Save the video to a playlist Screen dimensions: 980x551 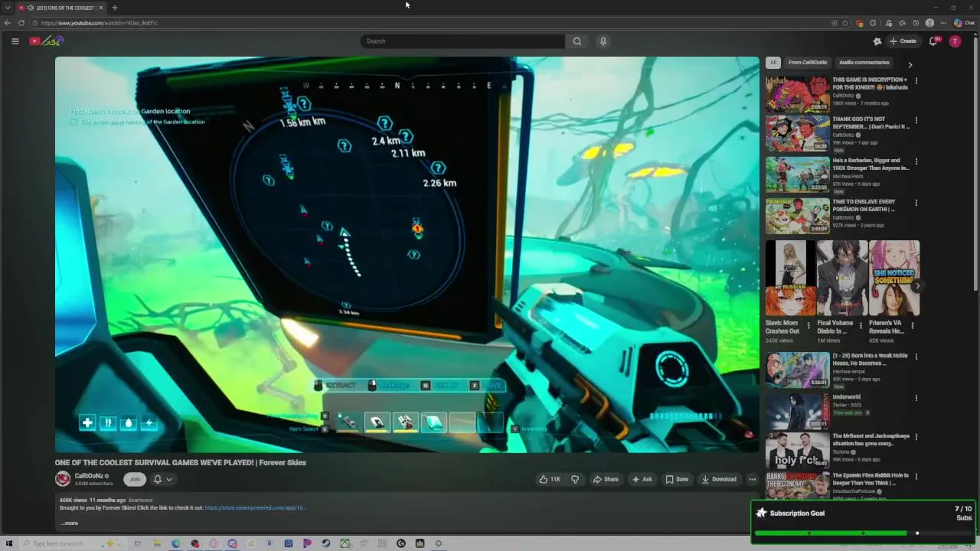coord(677,479)
